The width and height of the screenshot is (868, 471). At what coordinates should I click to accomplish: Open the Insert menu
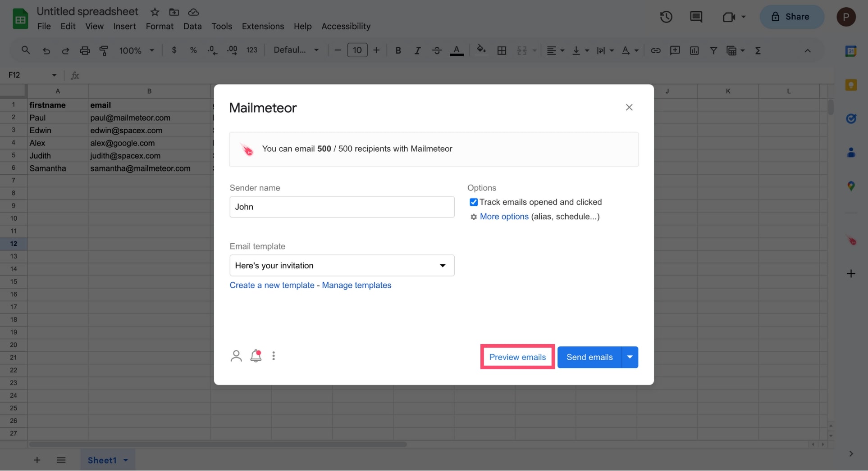124,26
